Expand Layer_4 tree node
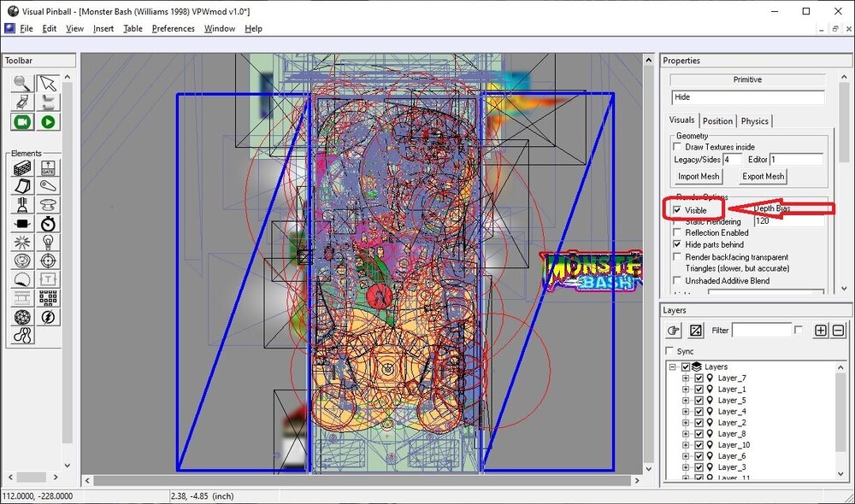Screen dimensions: 855x504 coord(686,412)
